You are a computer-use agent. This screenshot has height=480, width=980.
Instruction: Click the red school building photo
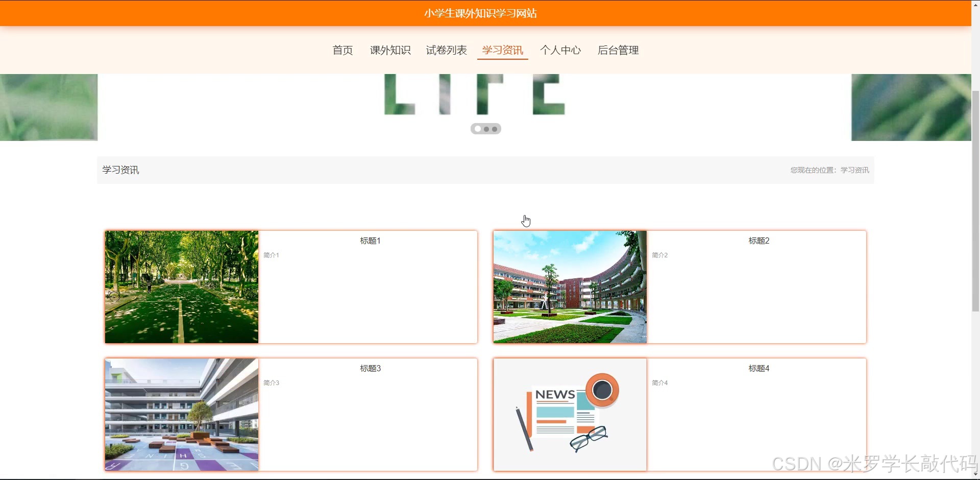[569, 286]
